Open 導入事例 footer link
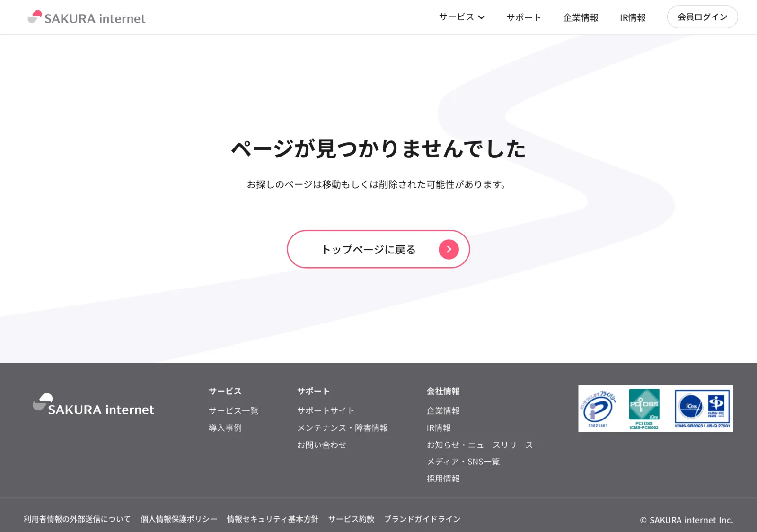The image size is (757, 532). (x=225, y=427)
